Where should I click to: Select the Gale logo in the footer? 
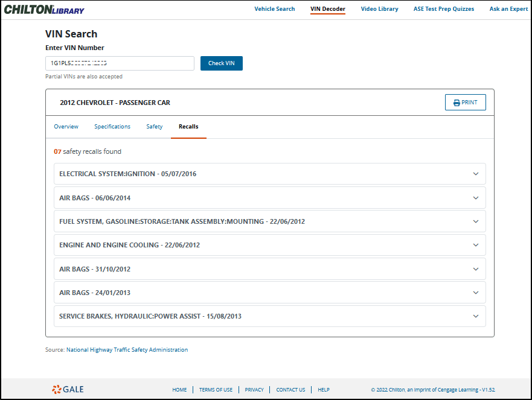[67, 389]
